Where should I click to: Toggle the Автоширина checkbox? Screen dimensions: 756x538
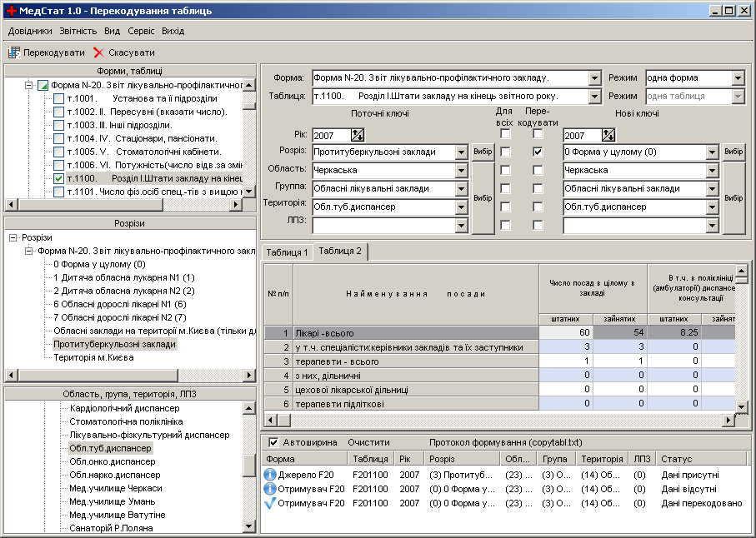(273, 442)
